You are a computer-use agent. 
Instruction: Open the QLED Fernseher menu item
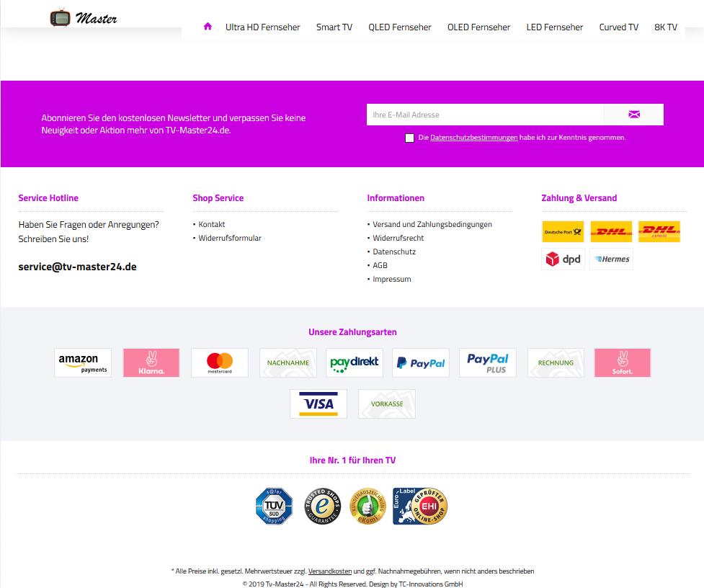400,27
